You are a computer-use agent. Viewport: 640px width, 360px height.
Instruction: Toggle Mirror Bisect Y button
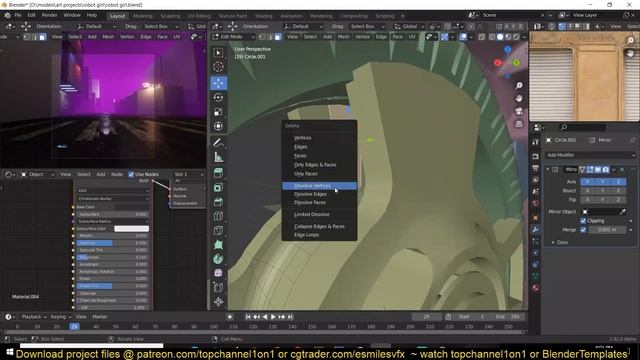click(603, 191)
